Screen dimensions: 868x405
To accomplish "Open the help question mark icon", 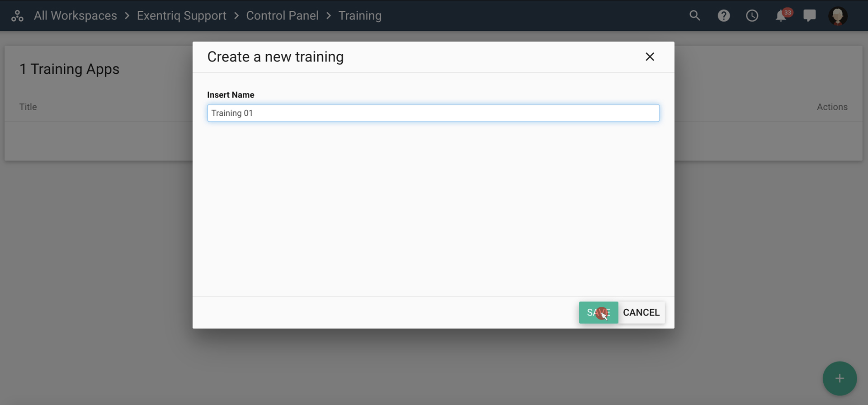I will [723, 16].
